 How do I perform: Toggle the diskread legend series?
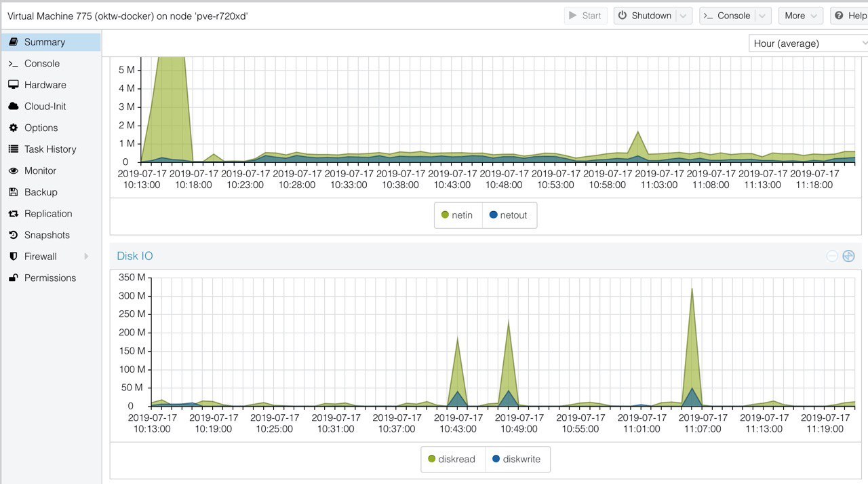(451, 460)
